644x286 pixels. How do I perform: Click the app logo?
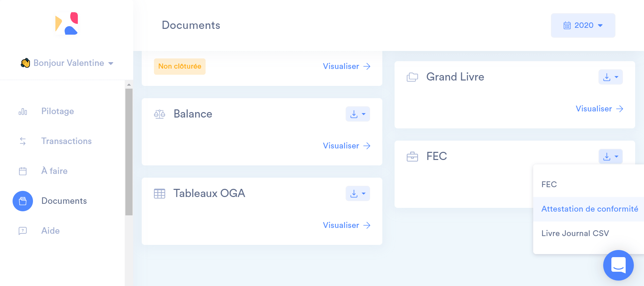click(67, 24)
